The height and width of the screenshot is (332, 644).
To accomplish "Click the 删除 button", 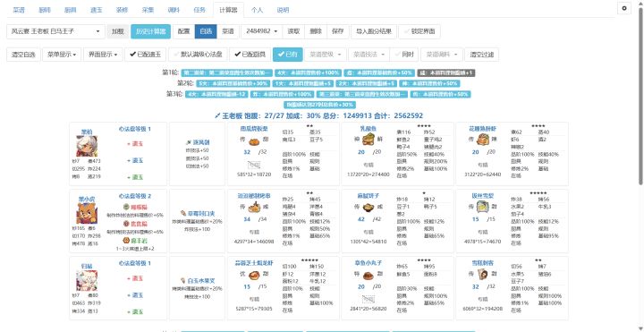I will coord(316,31).
